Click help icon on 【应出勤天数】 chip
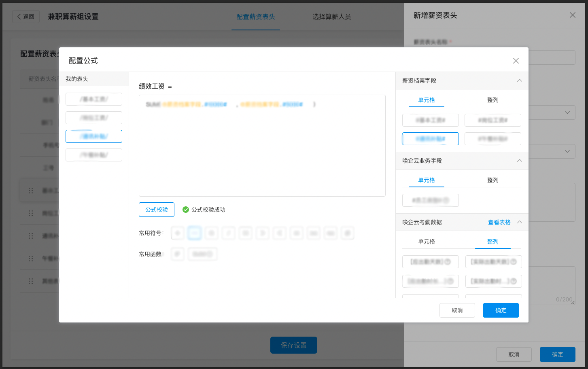Screen dimensions: 588x369 tap(448, 262)
